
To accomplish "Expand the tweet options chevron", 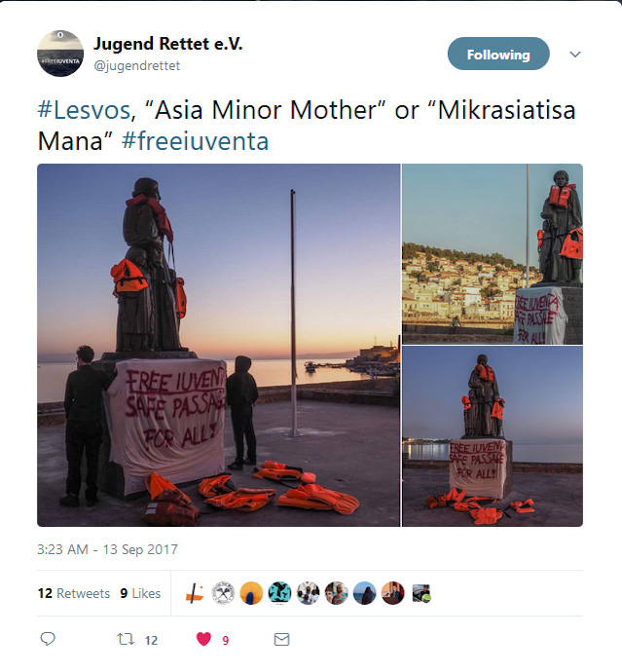I will tap(575, 54).
